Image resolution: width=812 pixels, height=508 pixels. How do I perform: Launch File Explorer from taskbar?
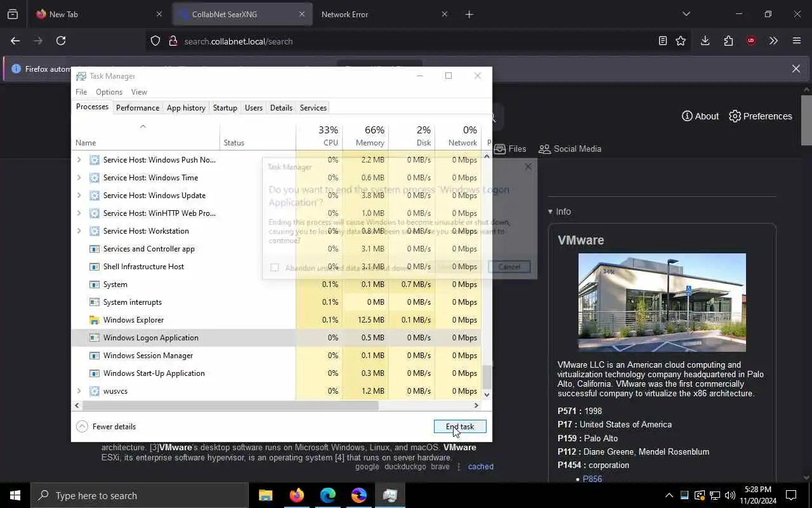266,495
